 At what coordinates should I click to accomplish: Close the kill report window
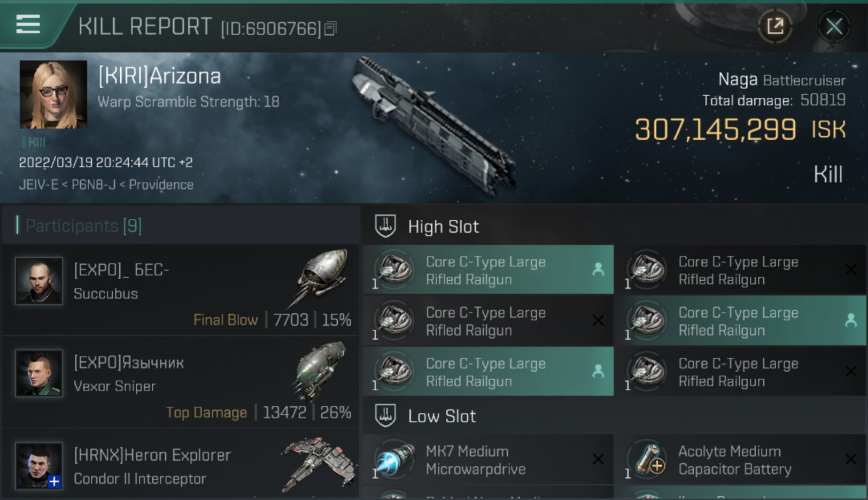(x=834, y=26)
